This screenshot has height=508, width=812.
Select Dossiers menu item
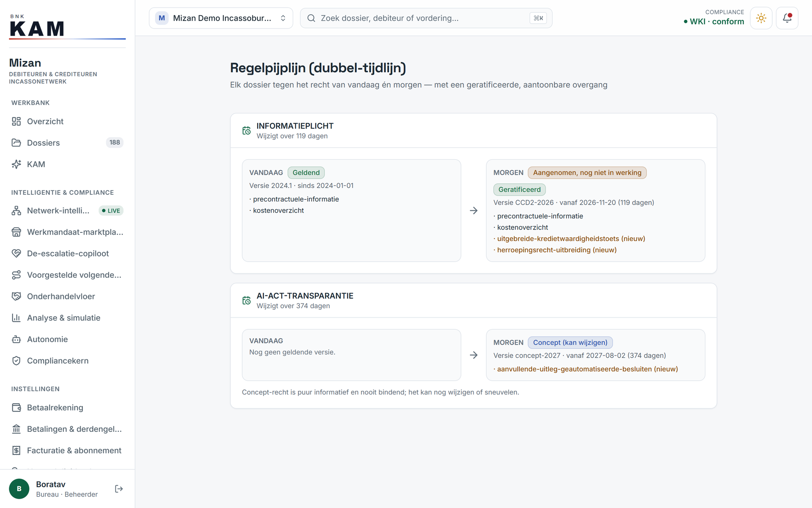tap(67, 143)
